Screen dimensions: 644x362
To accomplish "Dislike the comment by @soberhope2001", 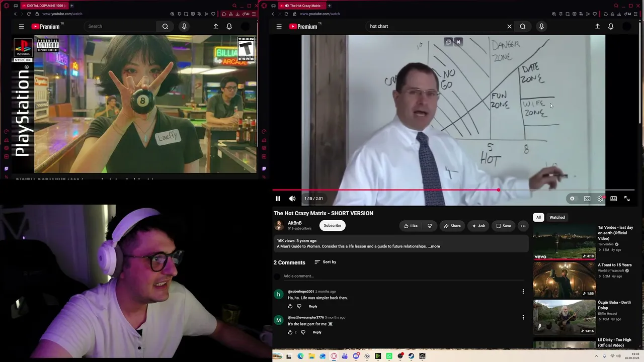I will tap(299, 306).
